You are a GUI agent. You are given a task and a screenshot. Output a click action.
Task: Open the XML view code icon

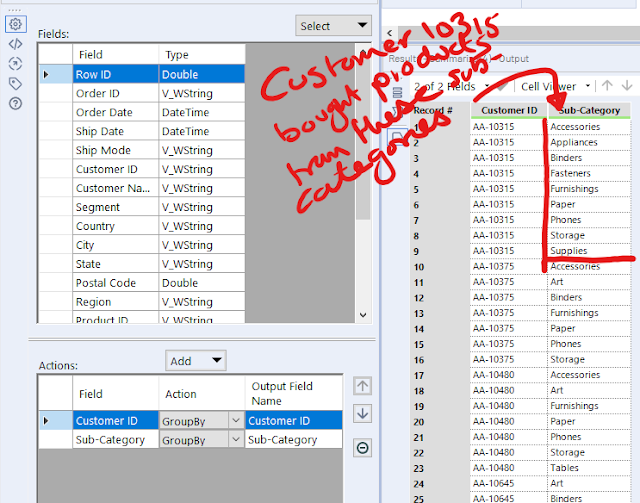click(x=16, y=44)
